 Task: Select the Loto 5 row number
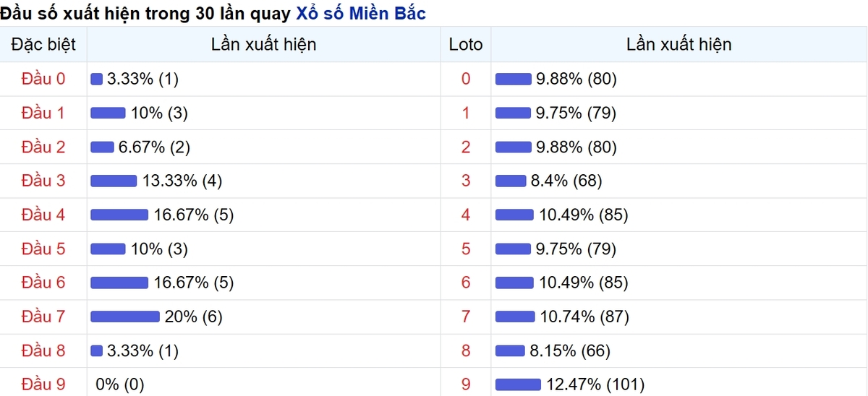466,249
